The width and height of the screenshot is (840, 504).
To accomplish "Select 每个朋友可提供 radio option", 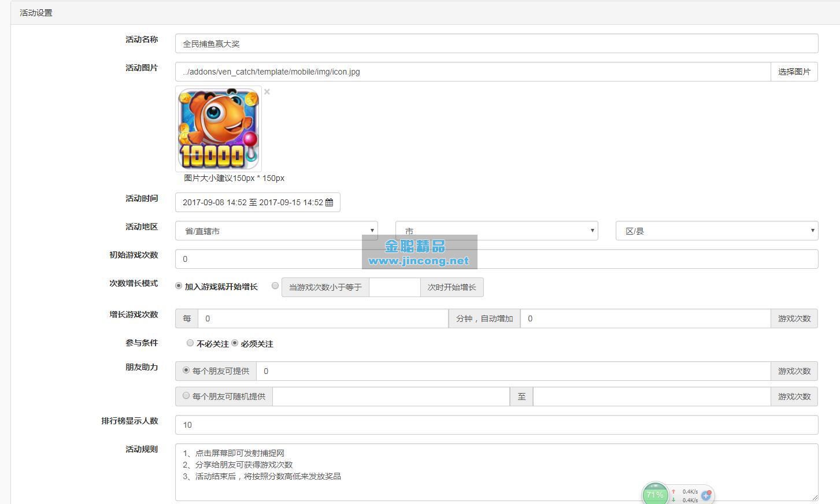I will pos(186,370).
